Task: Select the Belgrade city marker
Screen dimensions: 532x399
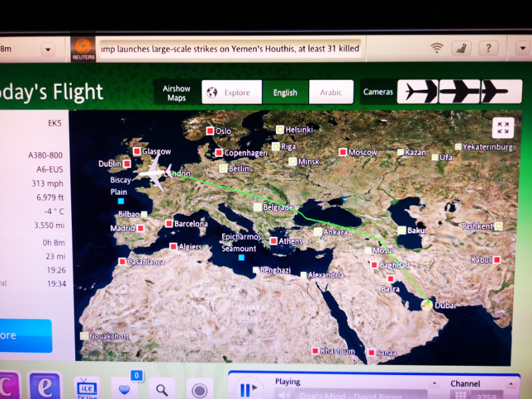Action: [258, 207]
